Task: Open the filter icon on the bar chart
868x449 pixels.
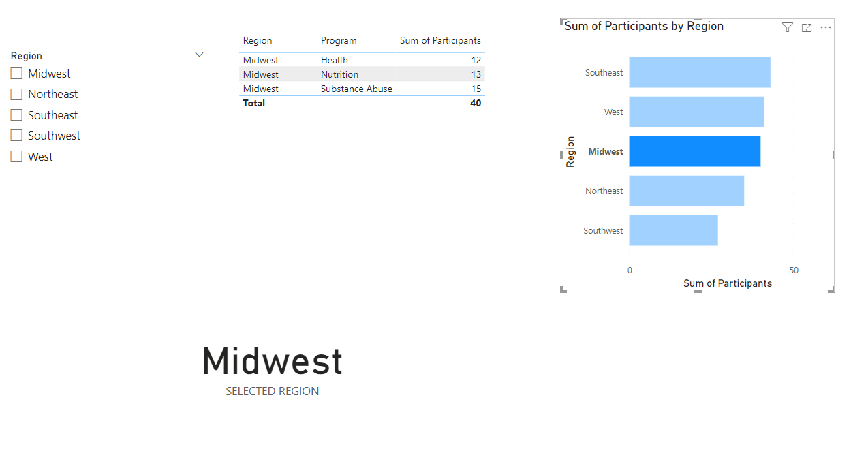Action: click(787, 27)
